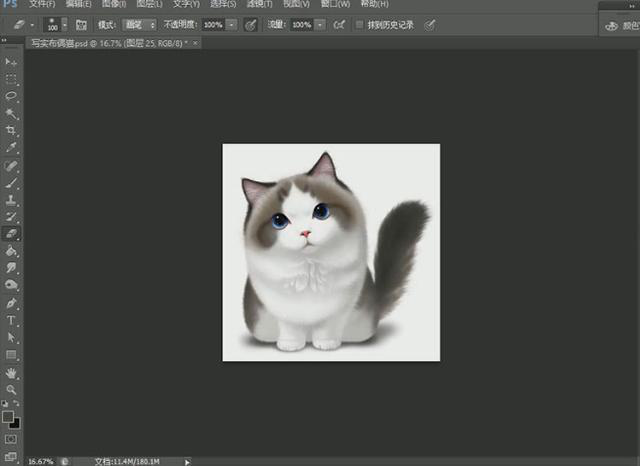Open the 图像(I) menu
This screenshot has width=640, height=466.
(x=112, y=5)
